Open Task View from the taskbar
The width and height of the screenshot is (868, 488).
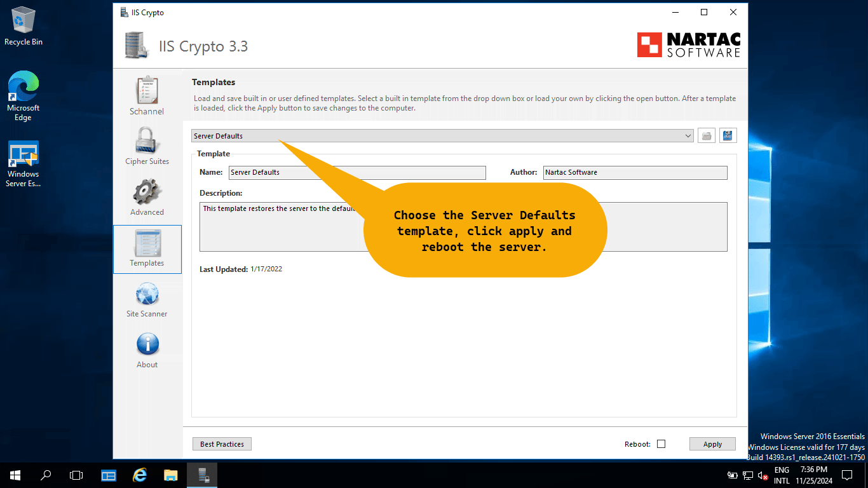(x=76, y=475)
